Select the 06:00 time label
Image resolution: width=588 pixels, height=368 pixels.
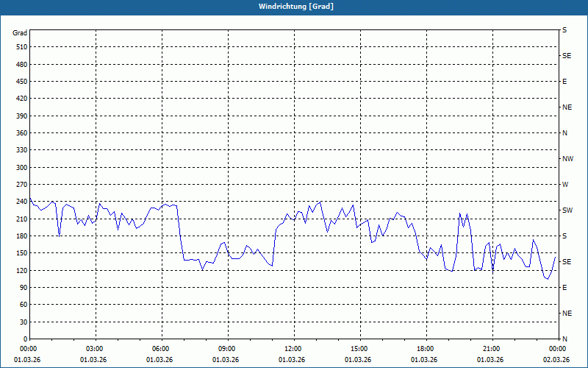[162, 349]
